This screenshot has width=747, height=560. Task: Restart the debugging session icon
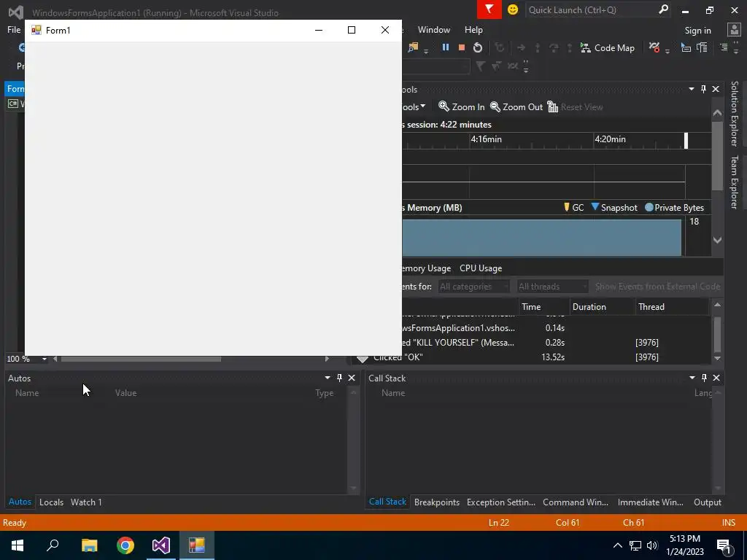(x=477, y=47)
